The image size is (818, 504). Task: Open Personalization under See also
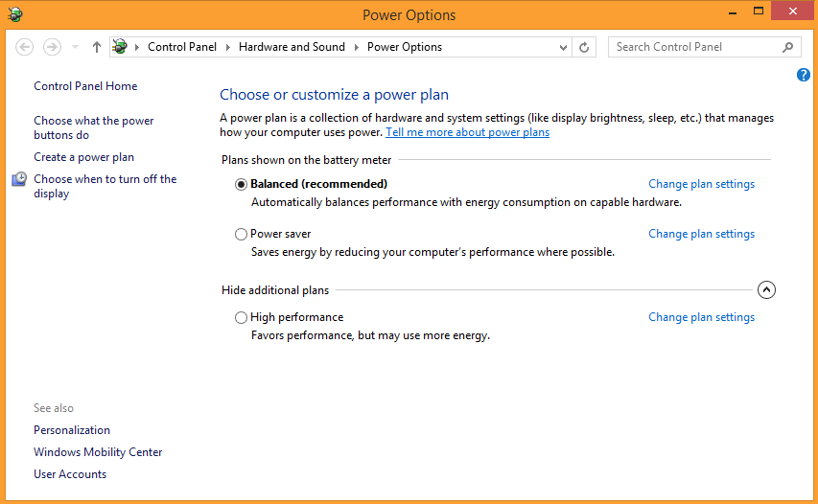point(72,430)
